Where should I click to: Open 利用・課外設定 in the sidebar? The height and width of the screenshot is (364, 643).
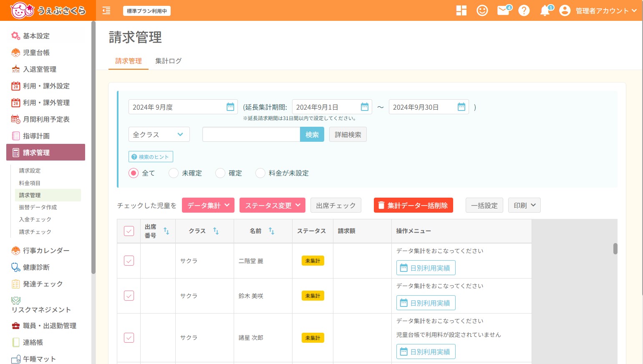(x=46, y=86)
